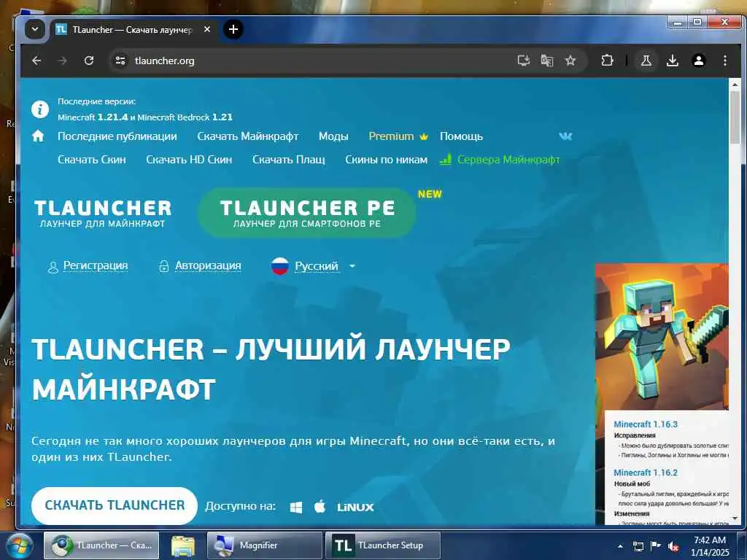Screen dimensions: 747x560
Task: Click the volume muted tray icon
Action: pos(673,546)
